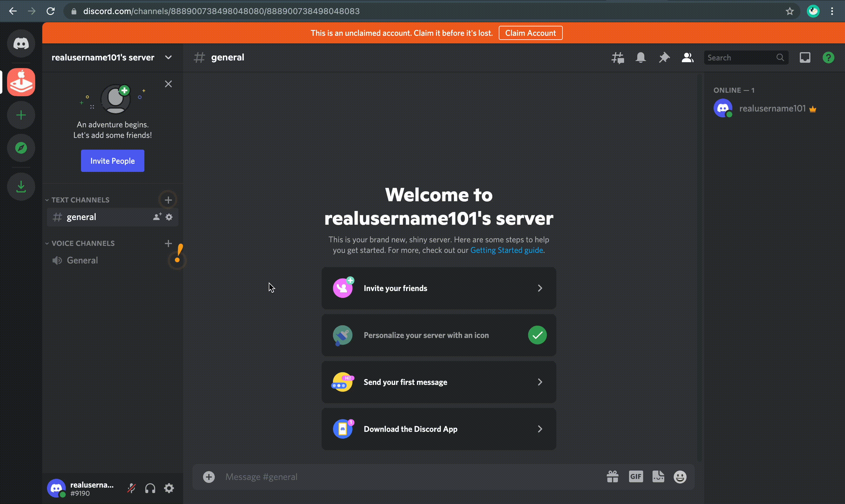Click the username #9190 tag to copy

coord(80,493)
